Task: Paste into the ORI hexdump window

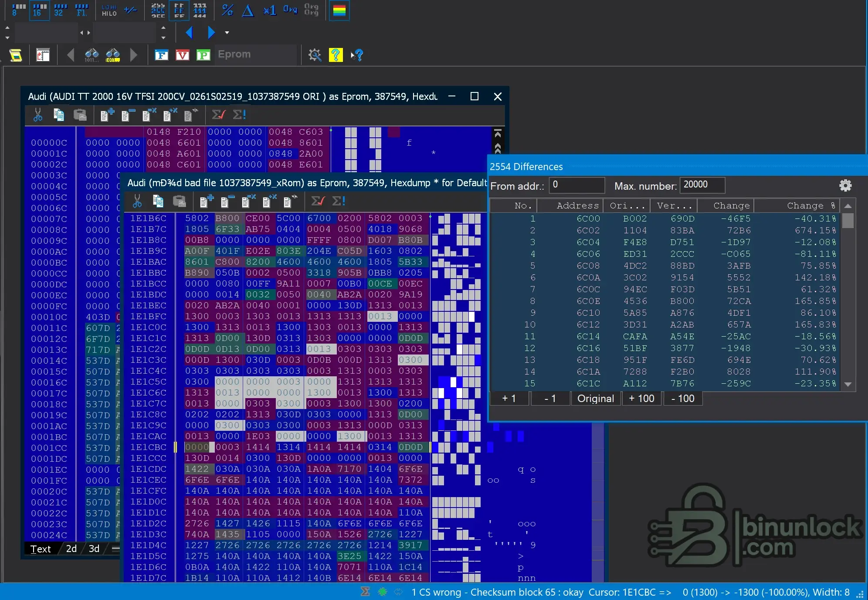Action: [x=80, y=115]
